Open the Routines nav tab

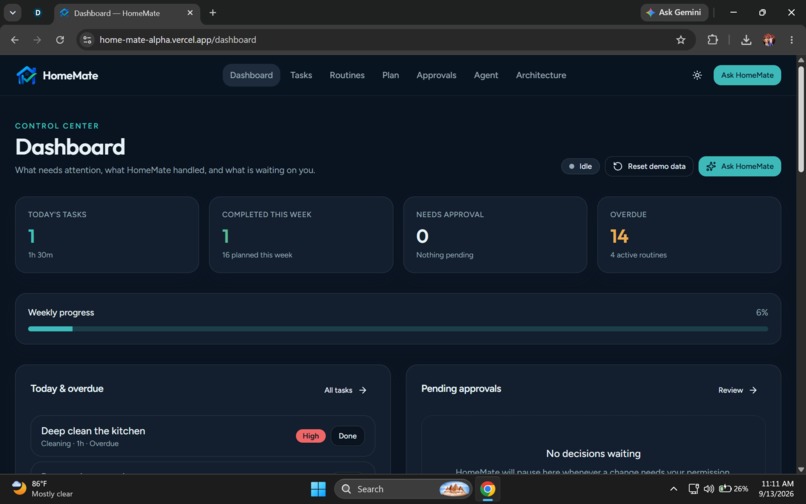347,75
